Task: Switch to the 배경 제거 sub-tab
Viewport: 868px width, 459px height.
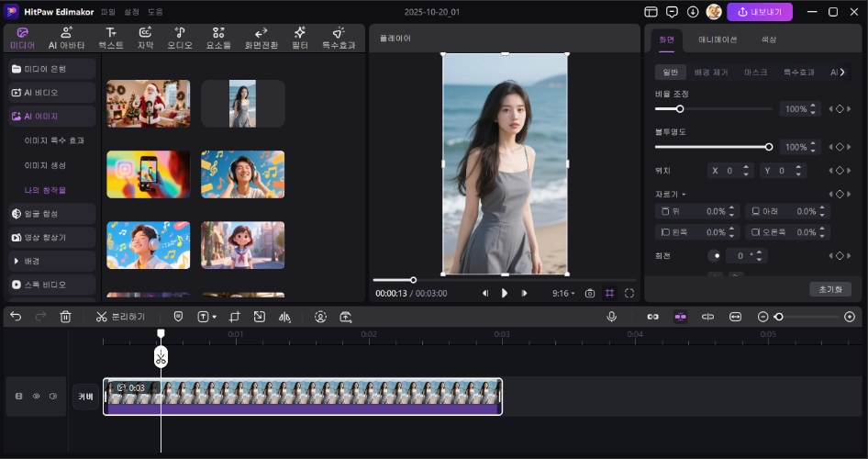Action: (x=711, y=73)
